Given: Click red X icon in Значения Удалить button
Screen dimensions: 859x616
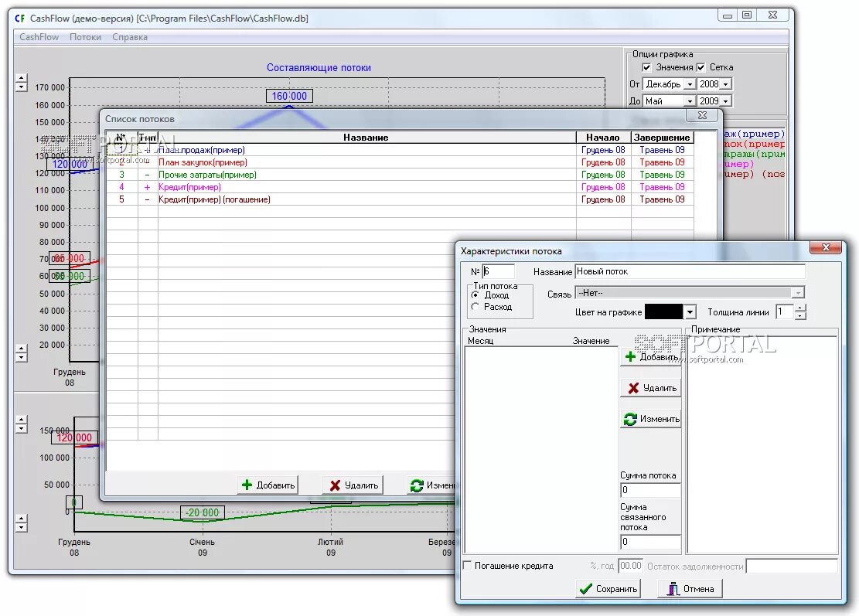Looking at the screenshot, I should click(633, 388).
